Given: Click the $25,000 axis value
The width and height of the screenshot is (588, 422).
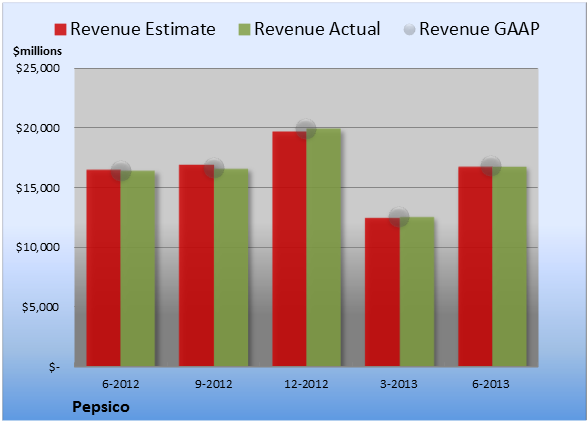Looking at the screenshot, I should 38,68.
